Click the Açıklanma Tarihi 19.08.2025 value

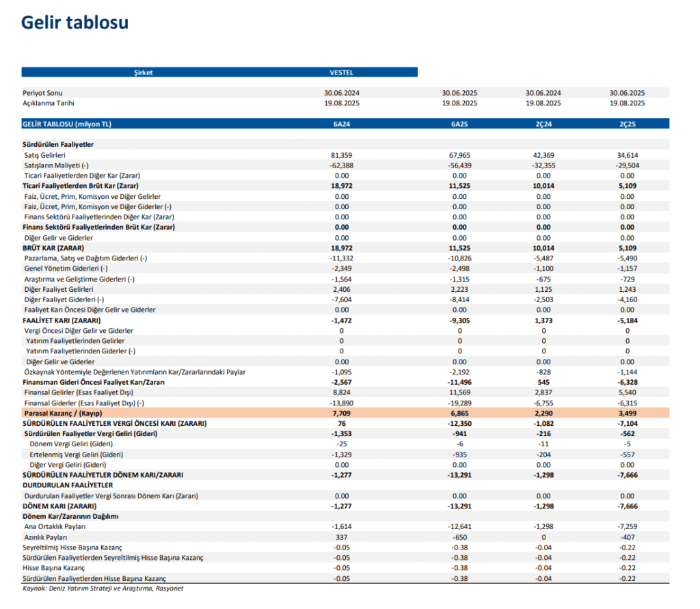coord(342,103)
